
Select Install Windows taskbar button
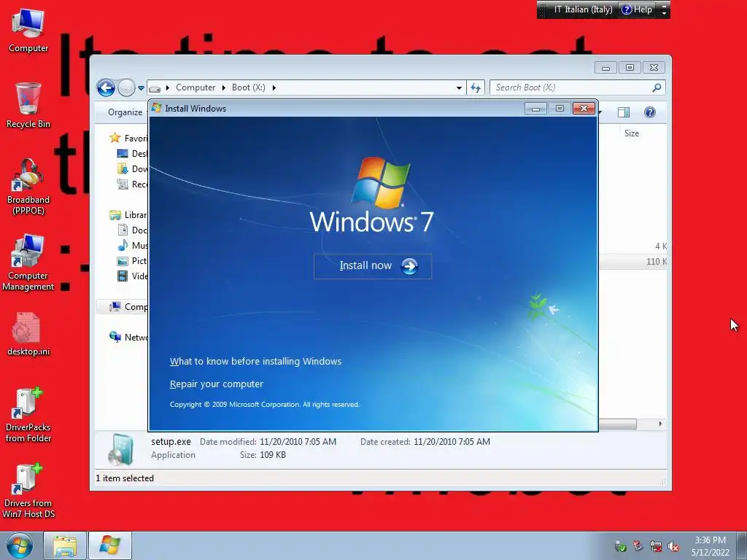[110, 545]
